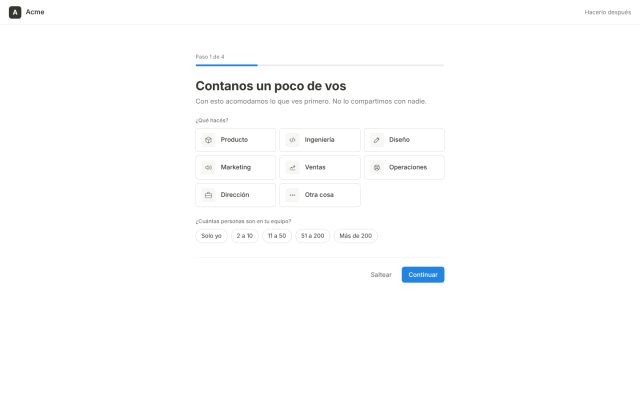Click the step progress bar
The height and width of the screenshot is (400, 640).
tap(320, 65)
